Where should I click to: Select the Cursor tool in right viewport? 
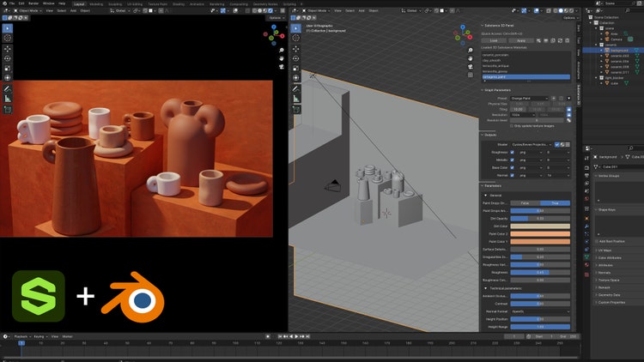(295, 38)
